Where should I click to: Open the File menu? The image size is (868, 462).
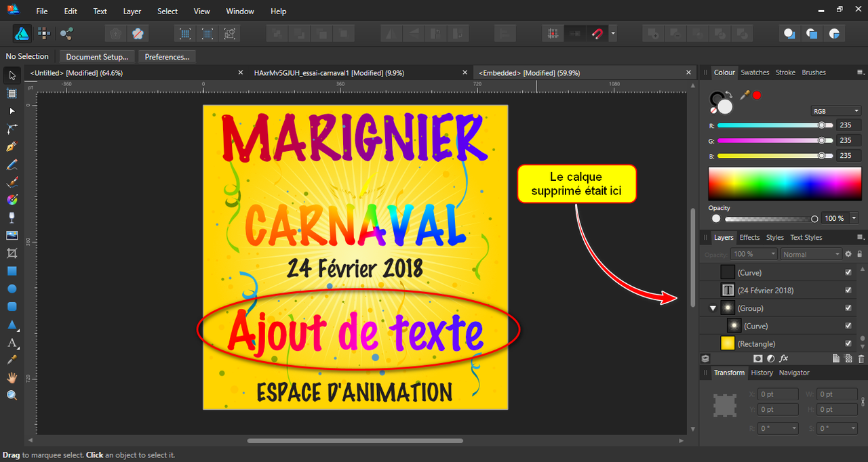click(x=42, y=12)
